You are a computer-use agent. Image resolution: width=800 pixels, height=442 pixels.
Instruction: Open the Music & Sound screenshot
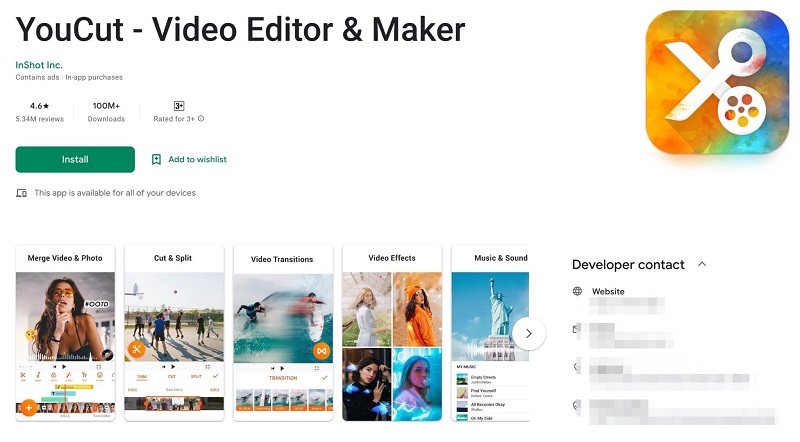(x=490, y=333)
